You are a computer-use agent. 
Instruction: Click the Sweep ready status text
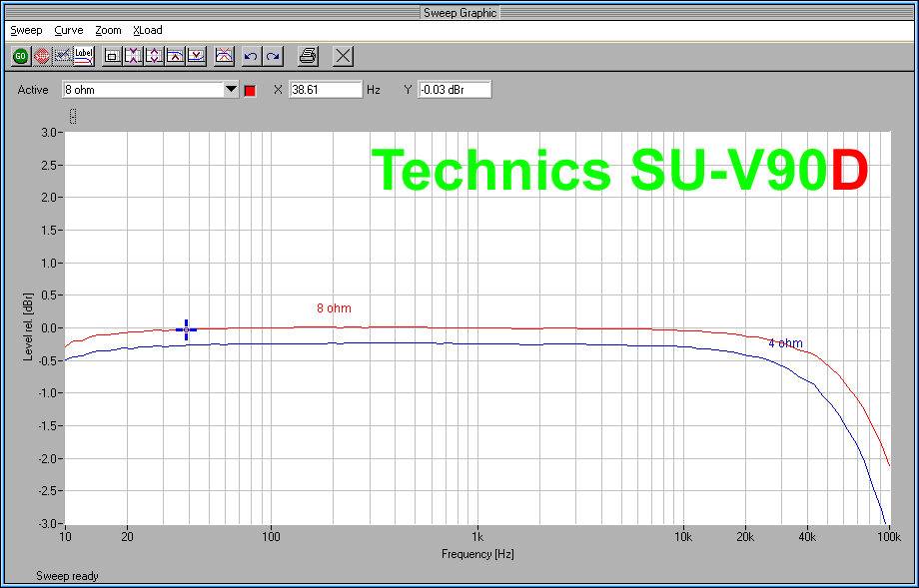[67, 576]
